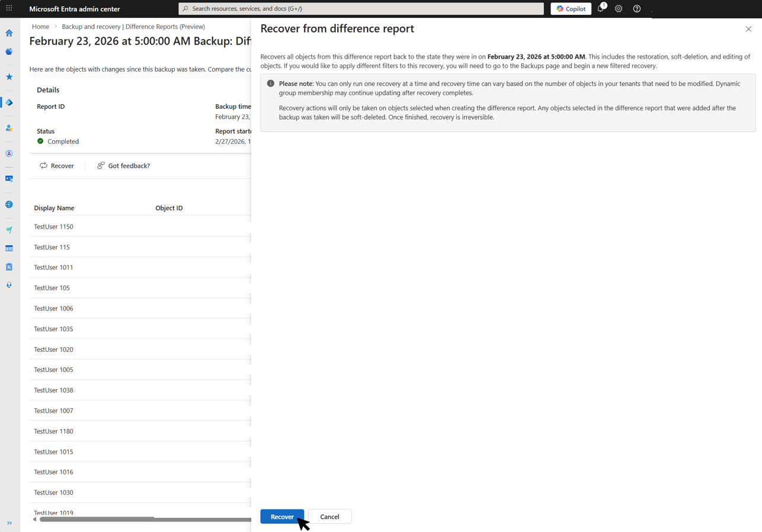Confirm recovery with the Recover button

click(x=282, y=516)
